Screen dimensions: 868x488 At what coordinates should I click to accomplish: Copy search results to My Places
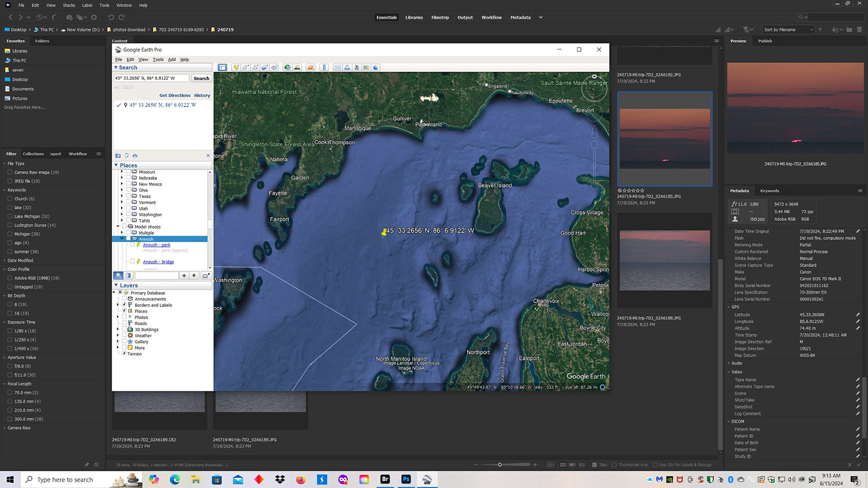pos(118,156)
